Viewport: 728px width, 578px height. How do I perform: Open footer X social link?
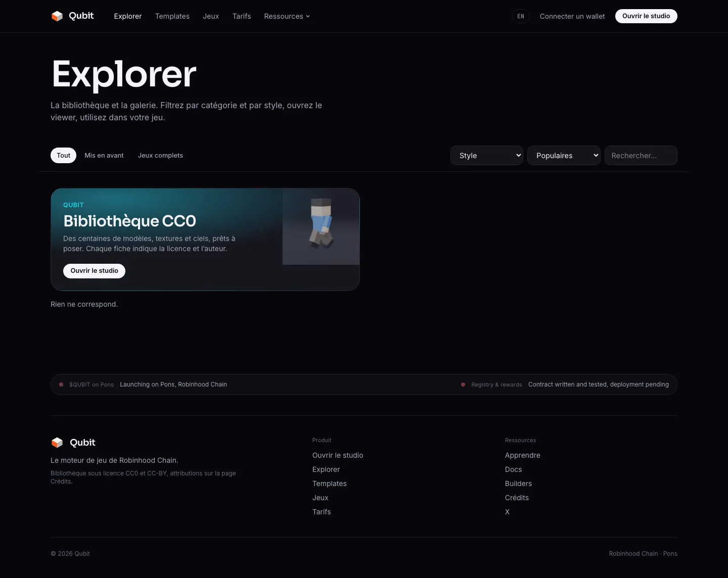point(508,512)
